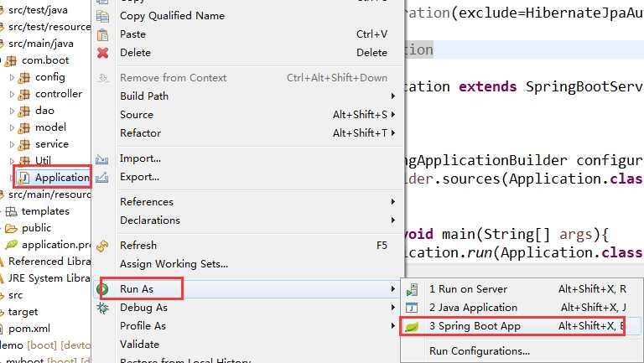Expand the config package node
Image resolution: width=644 pixels, height=363 pixels.
[12, 77]
